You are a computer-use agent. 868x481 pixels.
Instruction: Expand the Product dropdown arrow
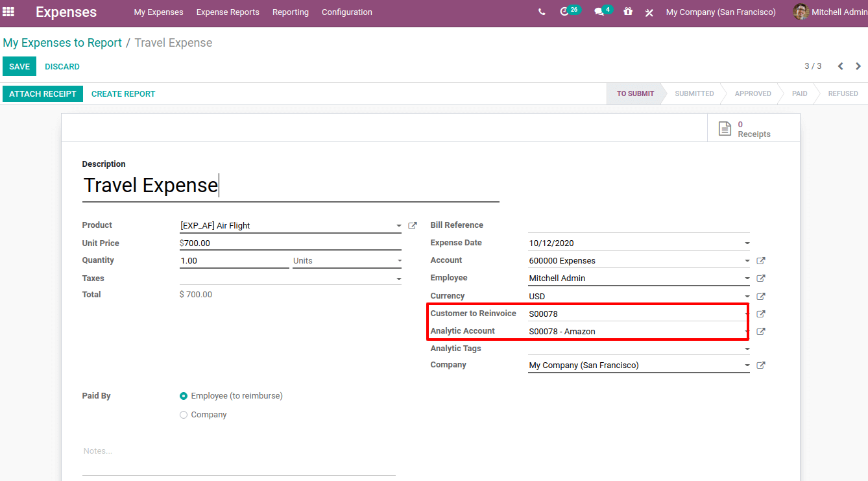[398, 226]
